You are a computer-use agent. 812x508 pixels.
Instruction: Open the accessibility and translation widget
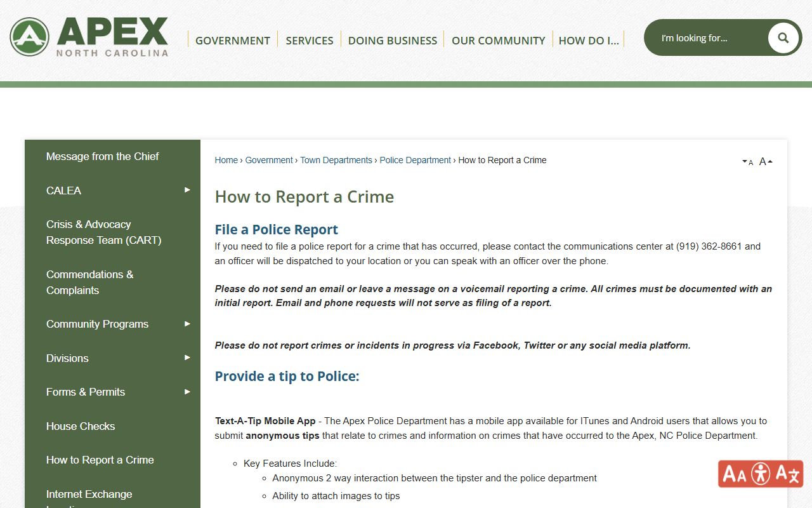pos(761,474)
